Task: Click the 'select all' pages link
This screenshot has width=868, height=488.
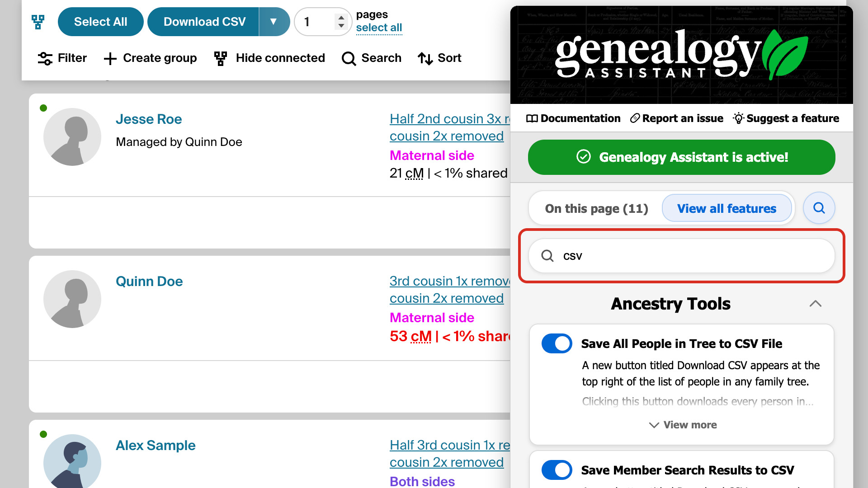Action: coord(379,28)
